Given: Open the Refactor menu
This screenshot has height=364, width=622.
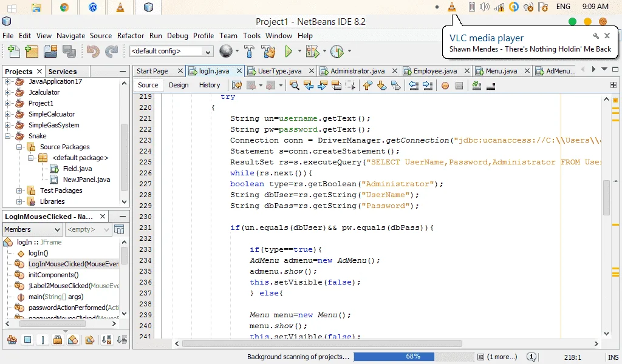Looking at the screenshot, I should click(131, 36).
